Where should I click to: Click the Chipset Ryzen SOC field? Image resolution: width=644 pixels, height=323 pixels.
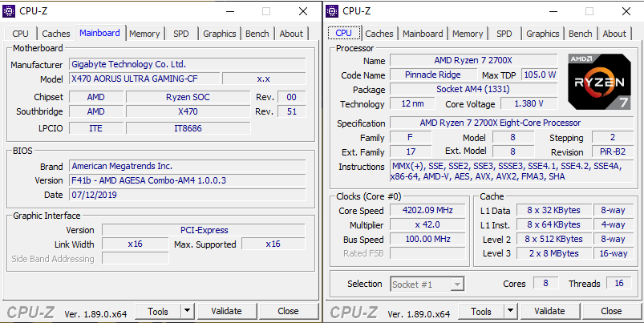tap(188, 97)
